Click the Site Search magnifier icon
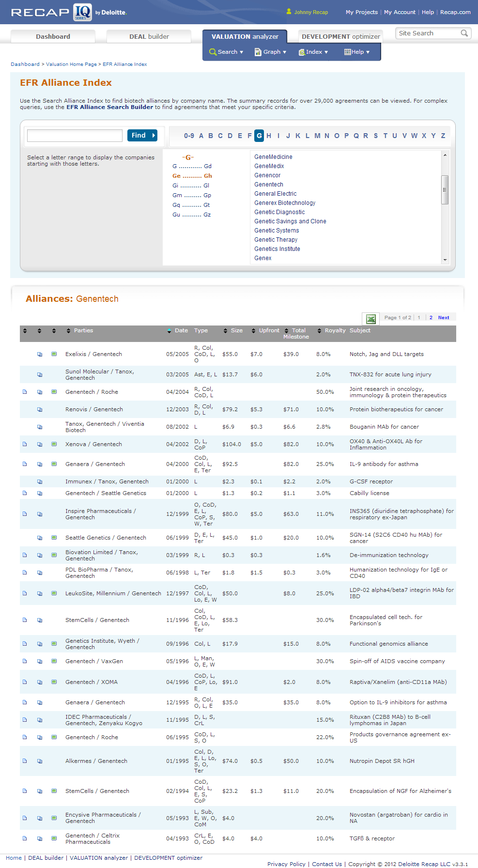The image size is (478, 868). 464,33
